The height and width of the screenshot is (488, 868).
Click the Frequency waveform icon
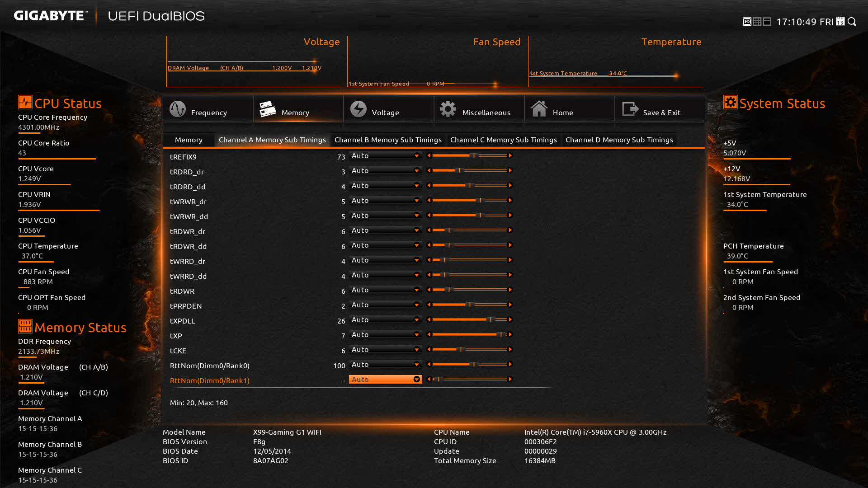[178, 109]
